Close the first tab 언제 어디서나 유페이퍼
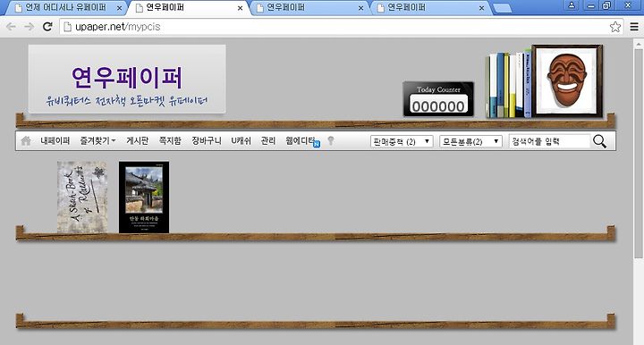The width and height of the screenshot is (644, 345). pyautogui.click(x=119, y=8)
